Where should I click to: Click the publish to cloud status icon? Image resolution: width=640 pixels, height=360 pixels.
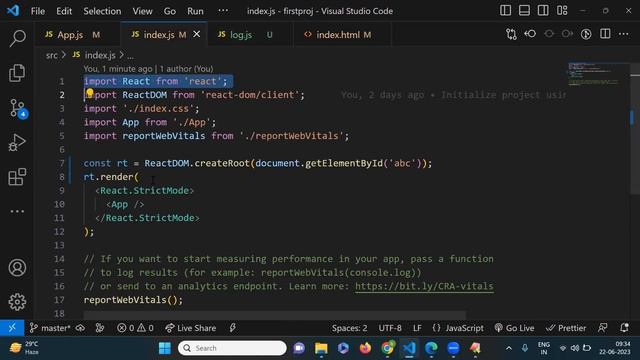point(80,328)
